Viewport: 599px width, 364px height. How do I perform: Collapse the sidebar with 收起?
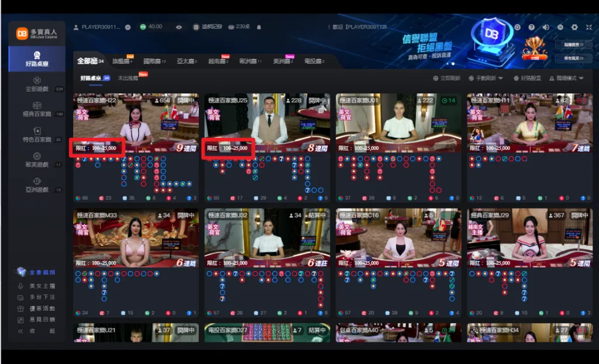37,331
